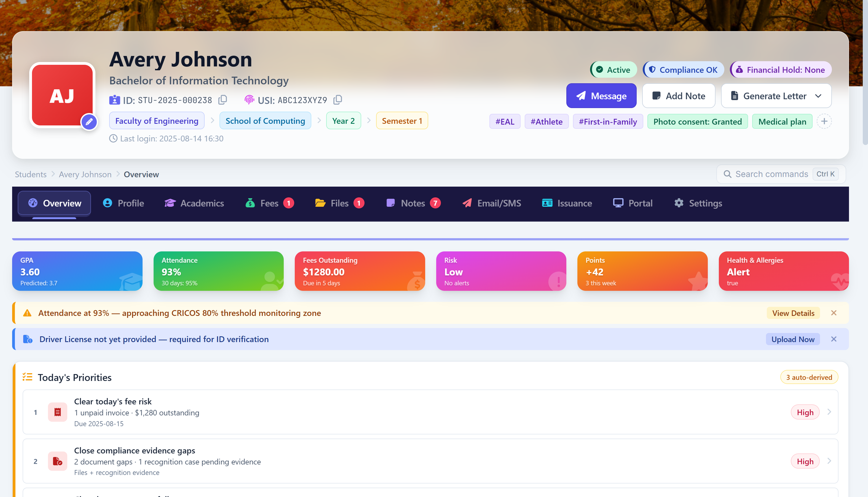This screenshot has width=868, height=497.
Task: Click the Photo consent: Granted tag
Action: point(697,122)
